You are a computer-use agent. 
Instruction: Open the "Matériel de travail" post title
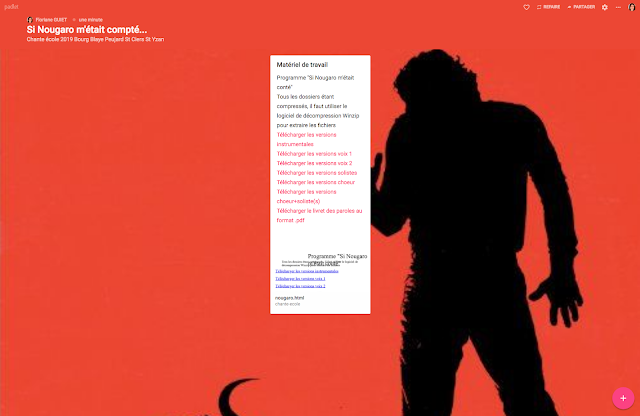(302, 65)
